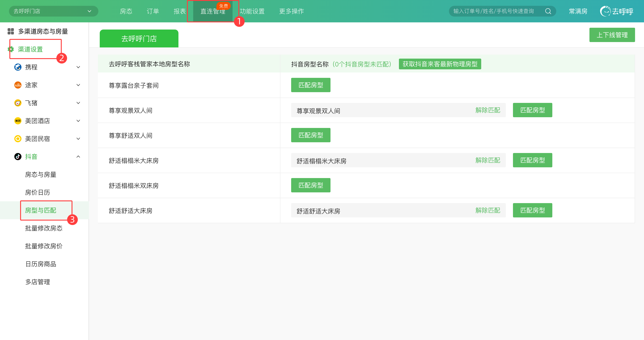Click the gear icon for 渠道设置

[11, 49]
